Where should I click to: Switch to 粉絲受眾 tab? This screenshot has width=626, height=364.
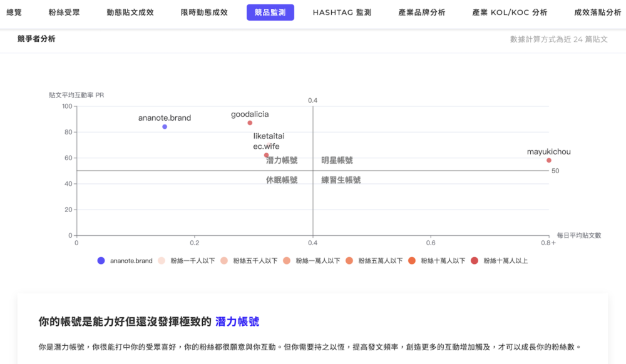[x=64, y=13]
